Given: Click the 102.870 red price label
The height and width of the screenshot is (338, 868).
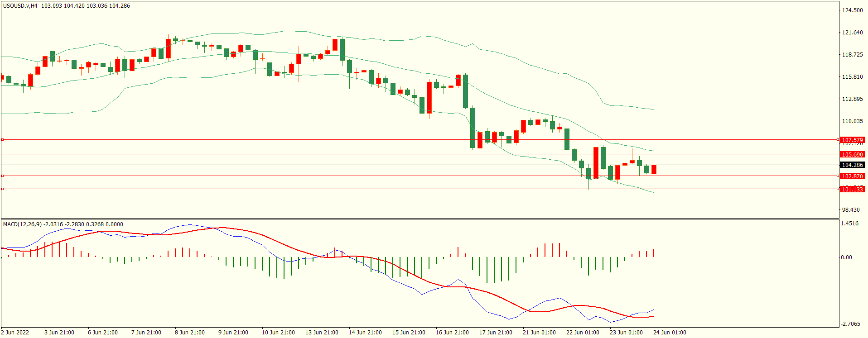Looking at the screenshot, I should click(852, 176).
